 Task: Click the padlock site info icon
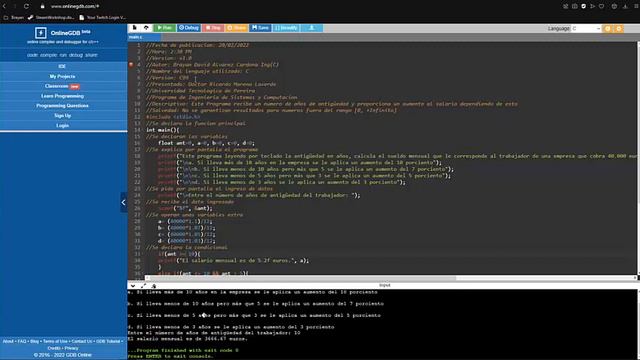click(x=42, y=6)
